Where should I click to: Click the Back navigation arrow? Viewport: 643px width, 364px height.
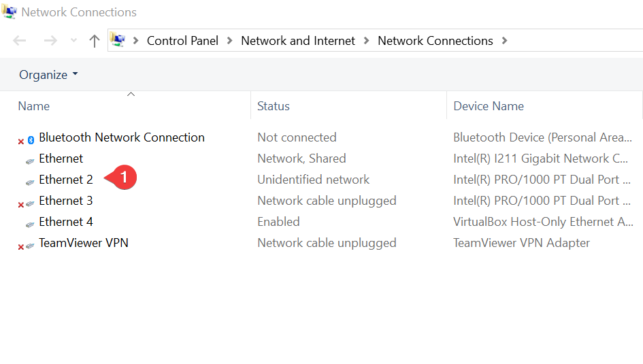coord(19,41)
